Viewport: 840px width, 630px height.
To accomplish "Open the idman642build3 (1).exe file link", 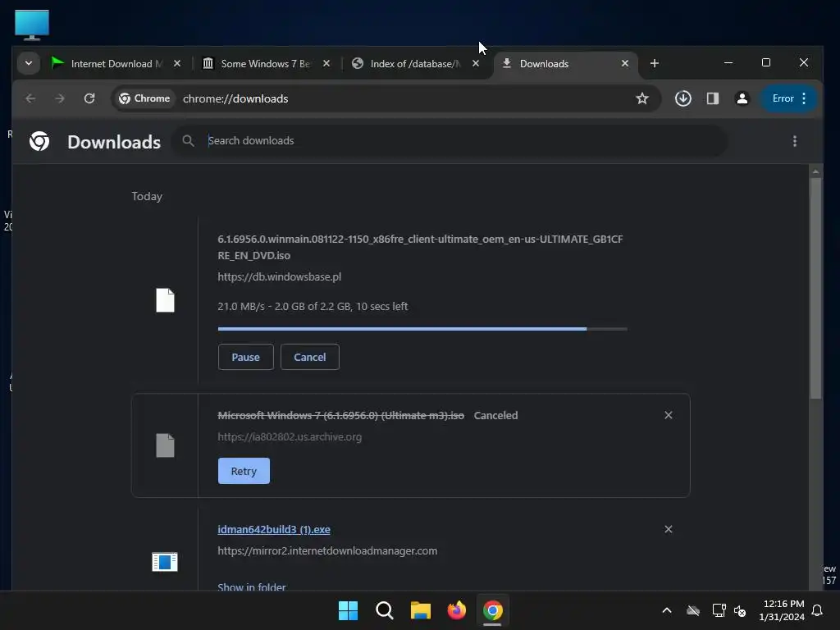I will (274, 529).
